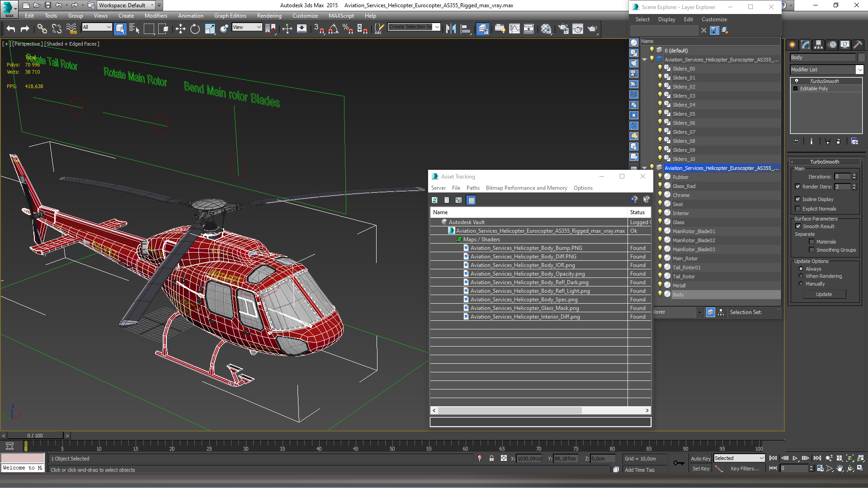Activate Select and Rotate tool
Screen dimensions: 868x488
pos(195,29)
